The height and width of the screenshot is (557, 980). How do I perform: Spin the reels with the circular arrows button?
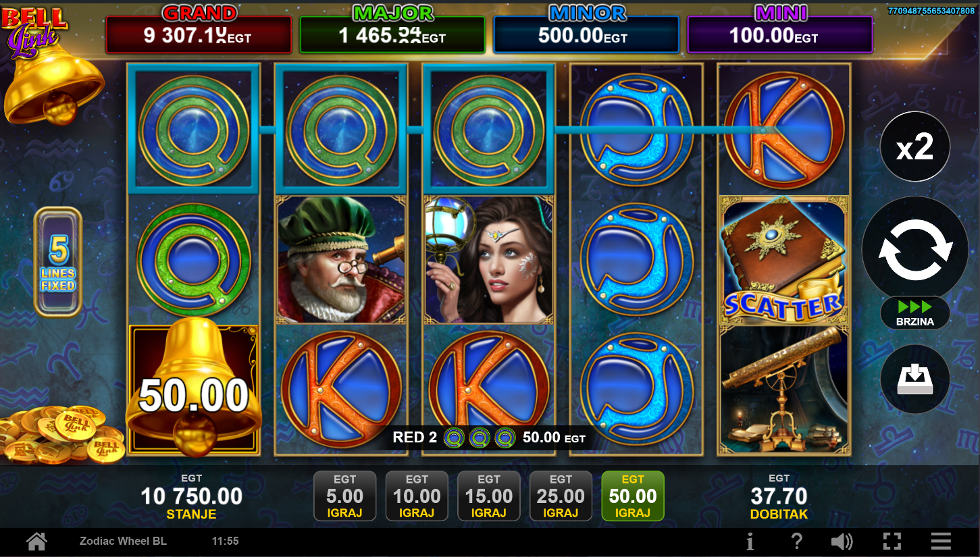point(915,249)
